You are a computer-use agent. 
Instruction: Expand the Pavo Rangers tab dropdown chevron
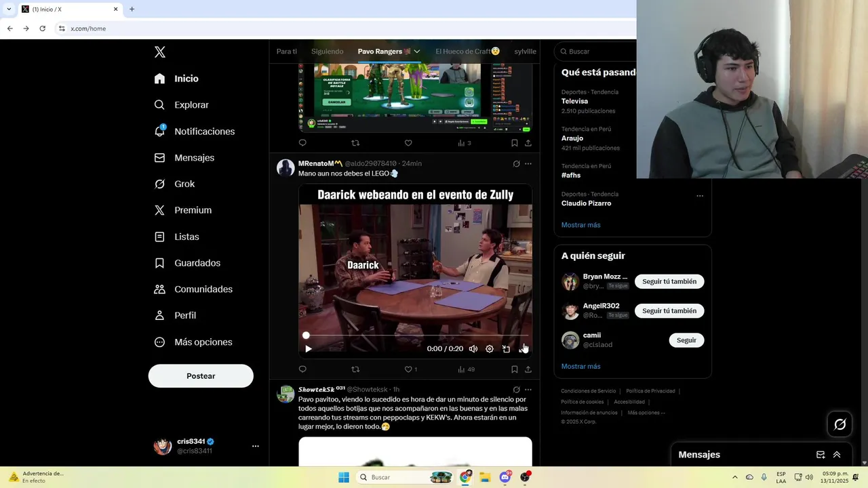point(416,52)
